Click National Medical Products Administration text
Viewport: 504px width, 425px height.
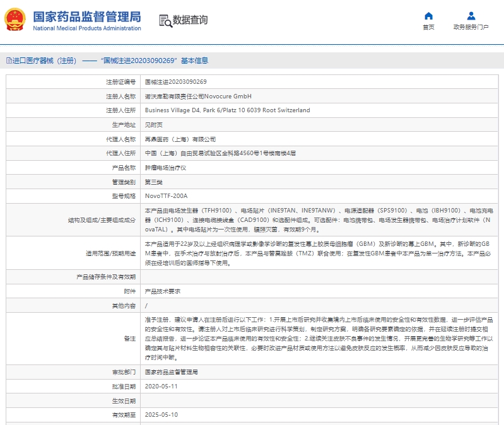point(87,28)
